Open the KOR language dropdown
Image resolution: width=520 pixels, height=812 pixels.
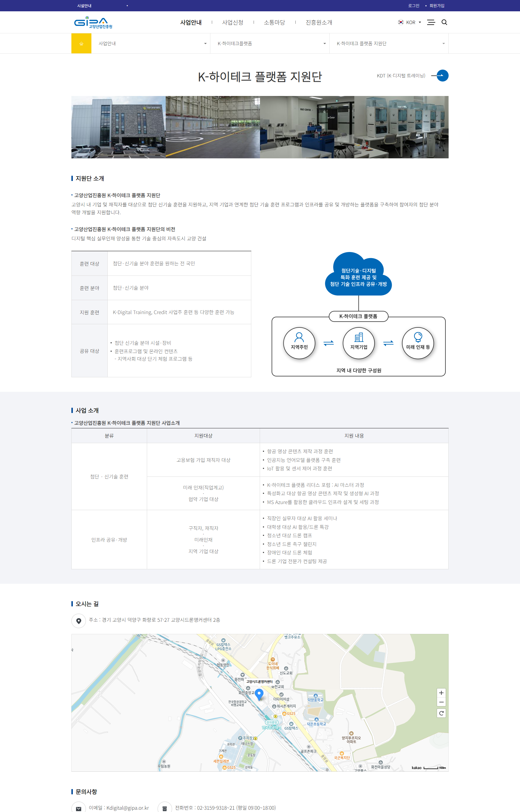(x=410, y=22)
